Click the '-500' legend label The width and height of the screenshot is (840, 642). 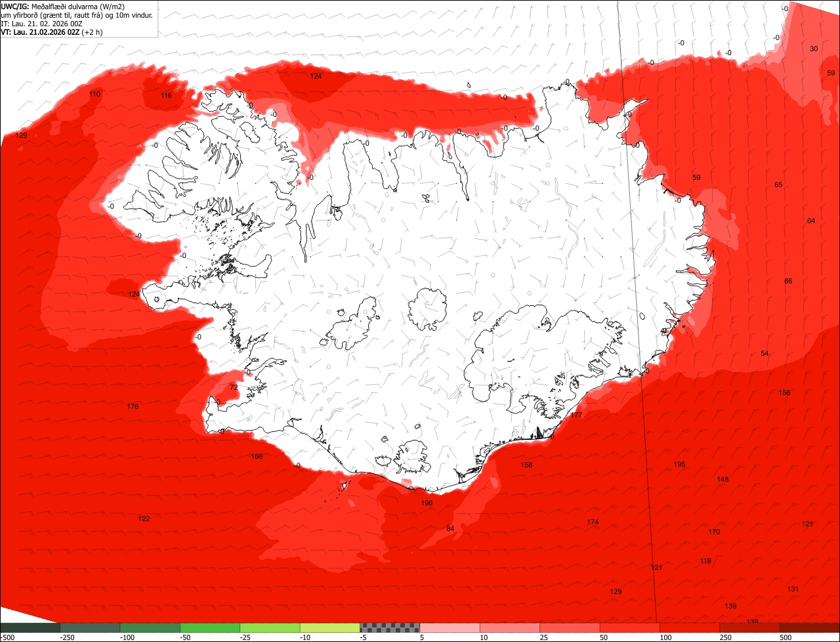[7, 637]
